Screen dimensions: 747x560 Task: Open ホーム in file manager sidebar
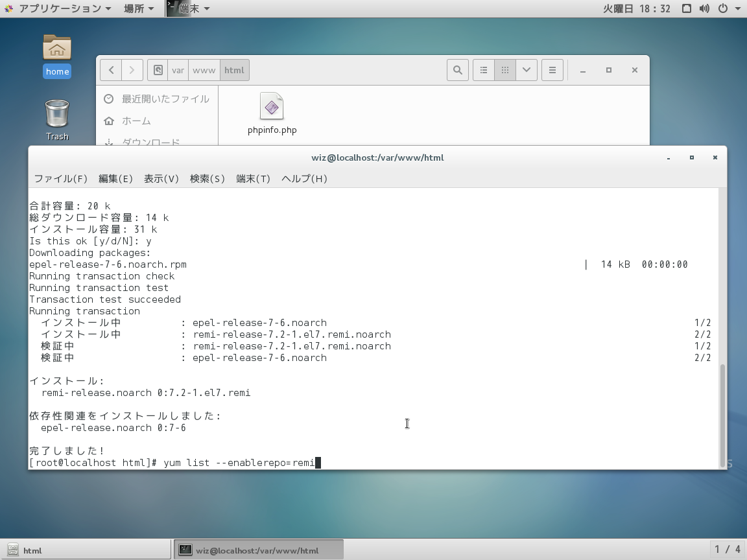(x=157, y=121)
